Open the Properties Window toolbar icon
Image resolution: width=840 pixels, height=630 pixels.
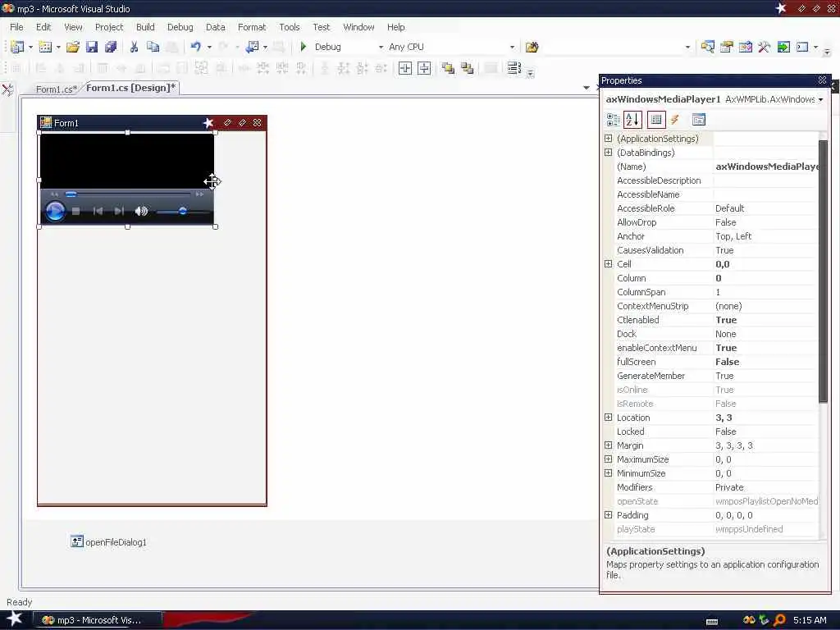click(727, 47)
